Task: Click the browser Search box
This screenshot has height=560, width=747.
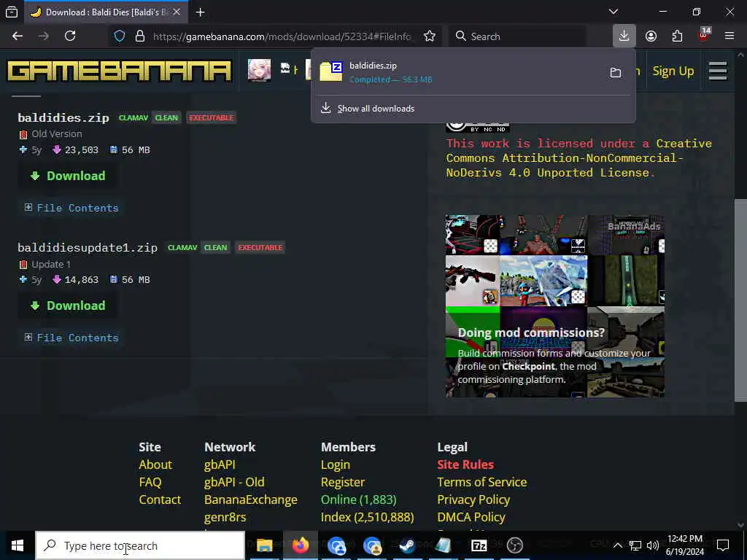Action: [518, 36]
